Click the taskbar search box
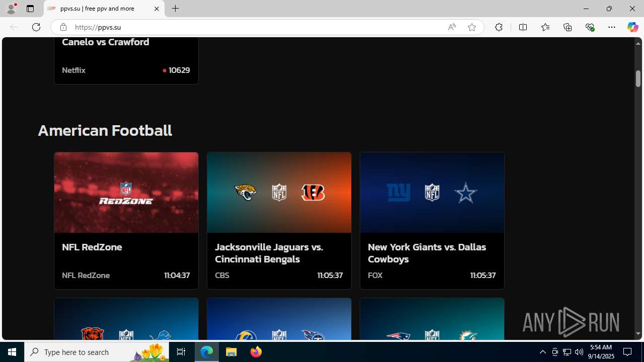644x362 pixels. (x=97, y=352)
